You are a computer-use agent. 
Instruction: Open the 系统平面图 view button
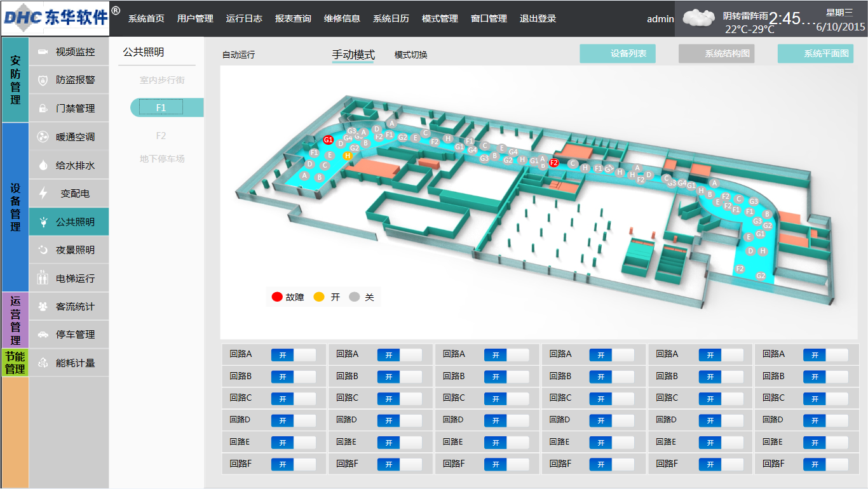(815, 54)
